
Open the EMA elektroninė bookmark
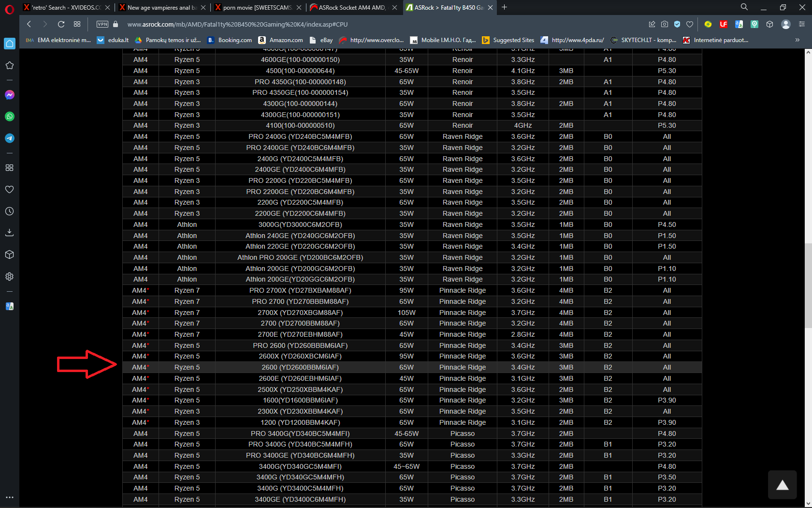(x=58, y=40)
